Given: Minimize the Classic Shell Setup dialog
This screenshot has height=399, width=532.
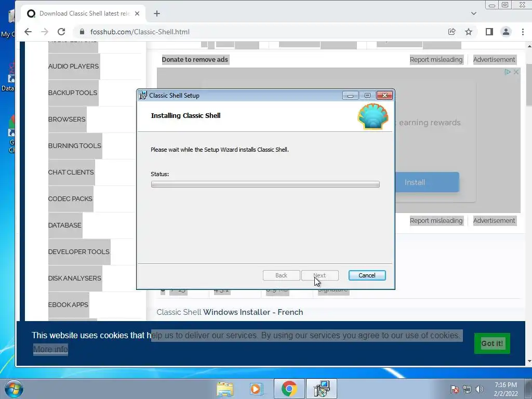Looking at the screenshot, I should (350, 96).
